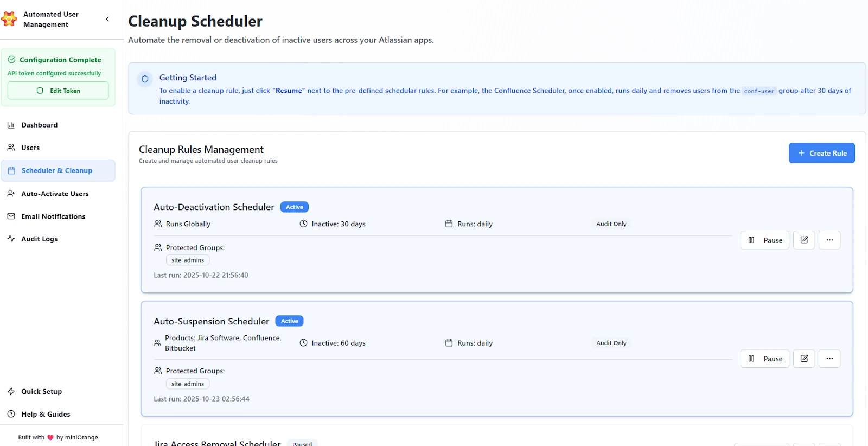Click the Paused badge on Jira Access Removal

tap(302, 443)
